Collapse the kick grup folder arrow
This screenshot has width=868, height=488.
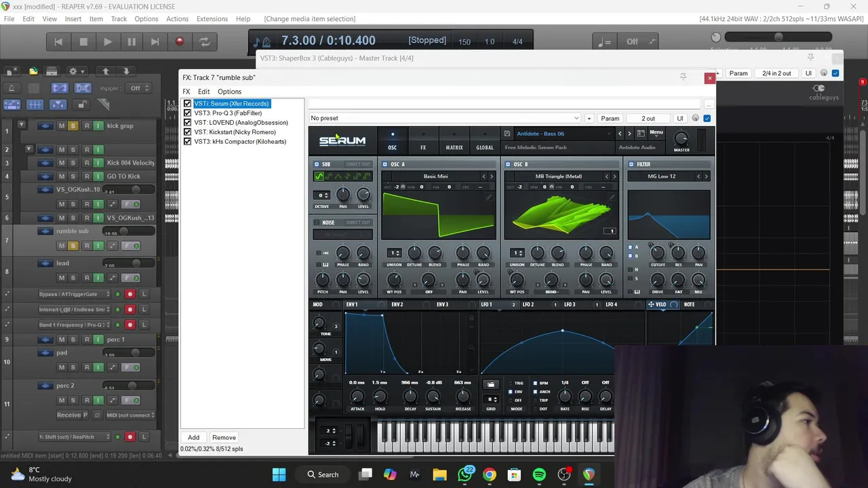point(21,125)
